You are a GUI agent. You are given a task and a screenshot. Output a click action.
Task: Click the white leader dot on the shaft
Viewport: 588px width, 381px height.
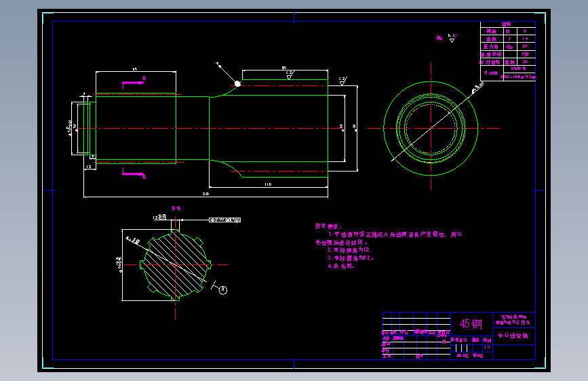click(238, 83)
